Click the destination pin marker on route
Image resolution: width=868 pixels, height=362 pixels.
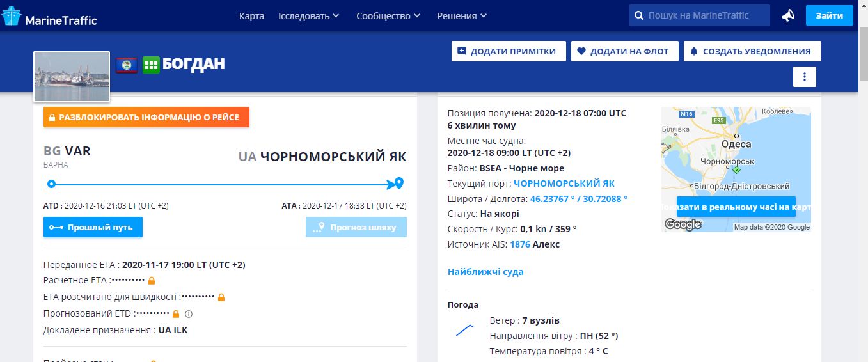tap(400, 184)
